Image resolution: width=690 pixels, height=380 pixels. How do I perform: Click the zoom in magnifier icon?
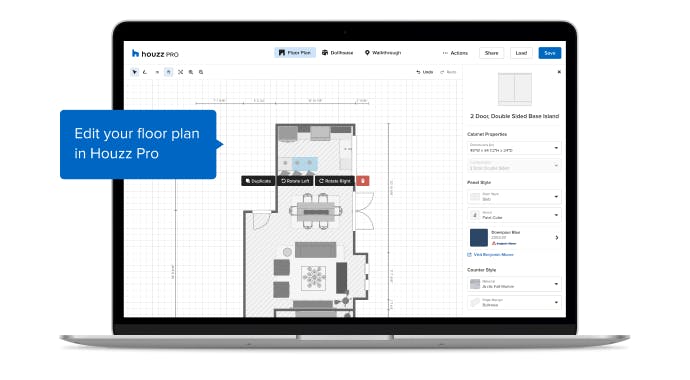pyautogui.click(x=191, y=72)
